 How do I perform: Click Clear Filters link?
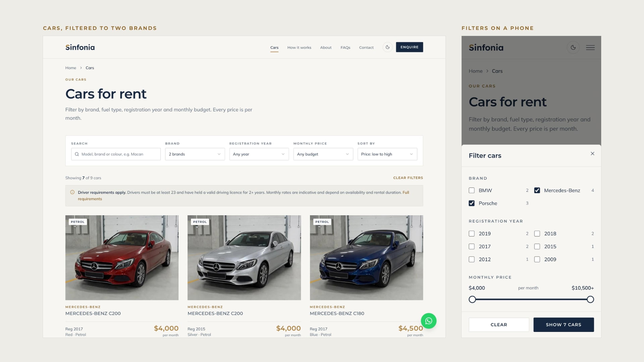click(x=408, y=178)
